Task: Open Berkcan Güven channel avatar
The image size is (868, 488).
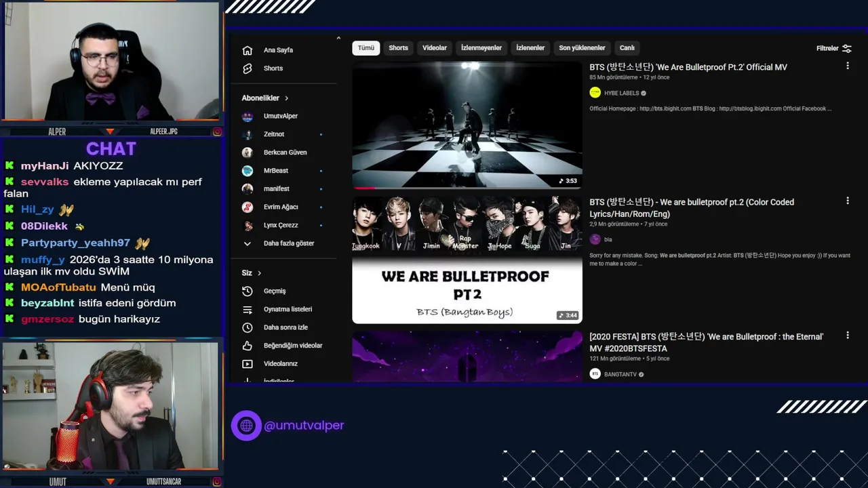Action: click(248, 152)
